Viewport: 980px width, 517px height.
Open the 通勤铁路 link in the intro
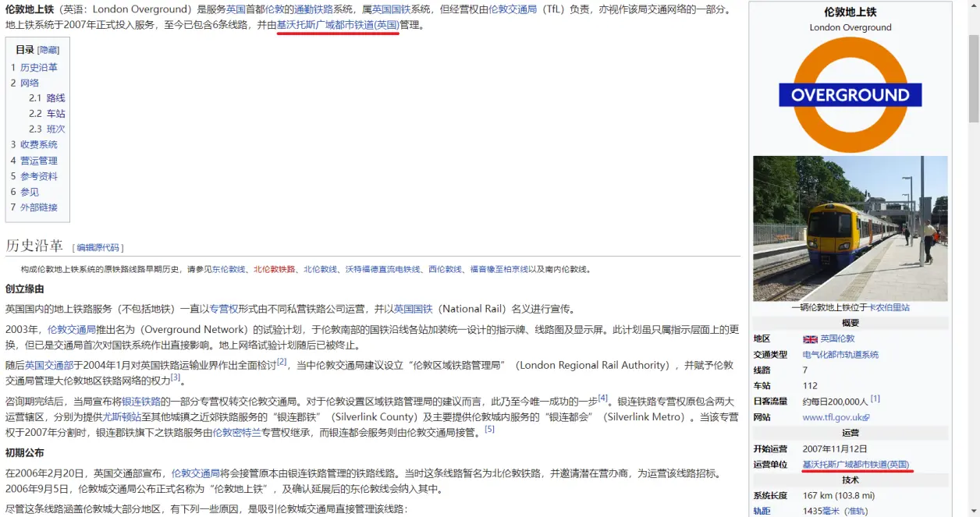(314, 9)
